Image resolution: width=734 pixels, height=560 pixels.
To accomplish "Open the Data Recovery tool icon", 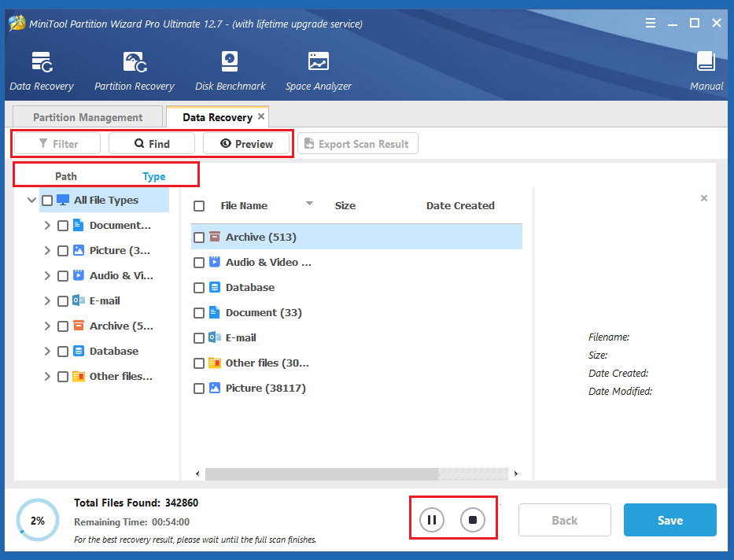I will 42,62.
